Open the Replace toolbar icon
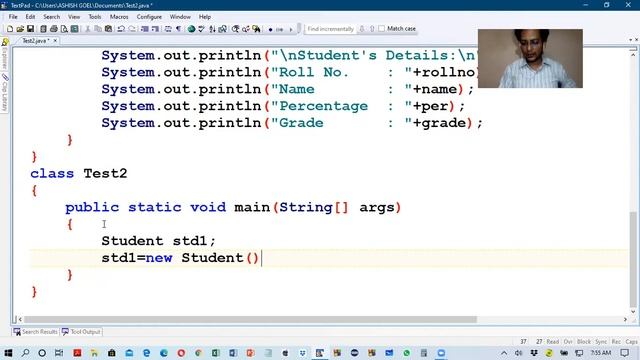 pyautogui.click(x=246, y=29)
